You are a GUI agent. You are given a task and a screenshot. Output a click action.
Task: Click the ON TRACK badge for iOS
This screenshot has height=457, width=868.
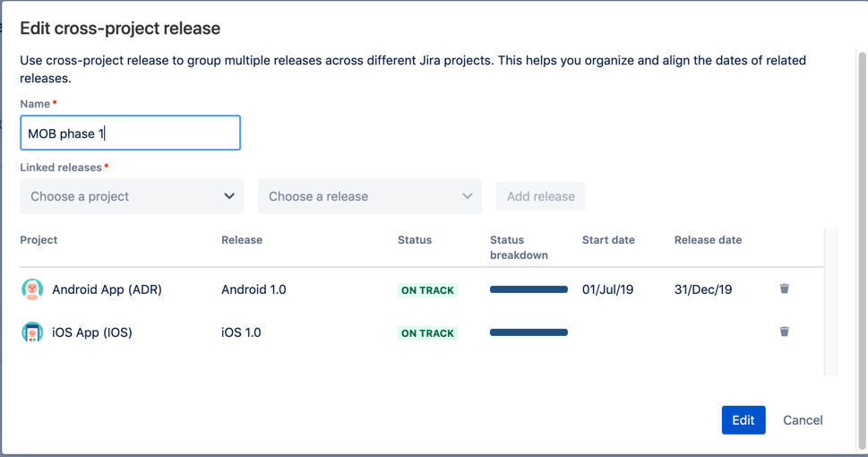427,333
